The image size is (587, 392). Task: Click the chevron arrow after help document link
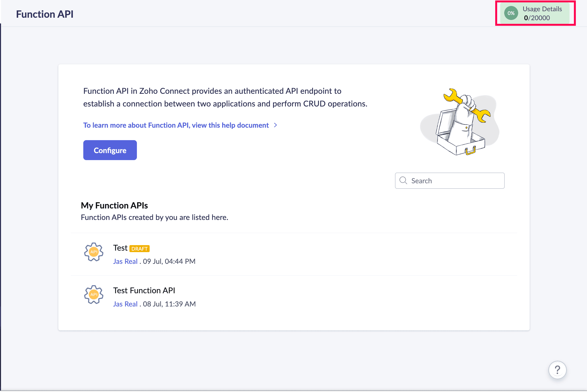coord(276,125)
